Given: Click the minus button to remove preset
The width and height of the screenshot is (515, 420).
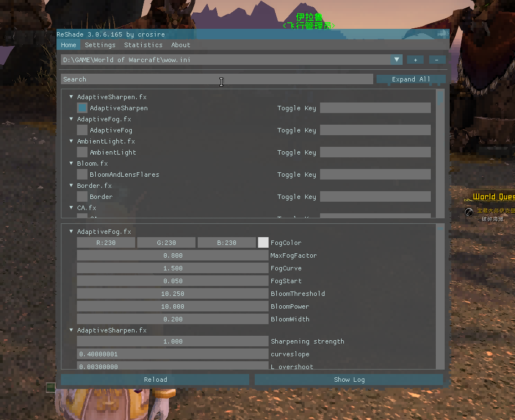Looking at the screenshot, I should click(x=437, y=60).
